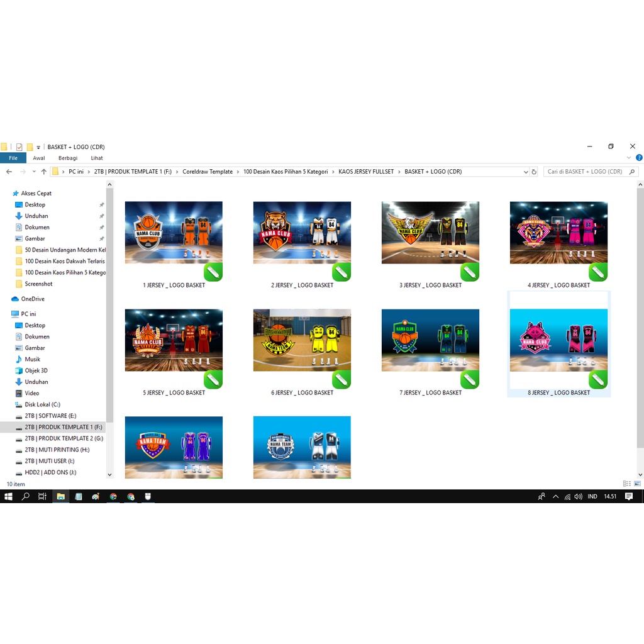Select the 3 JERSEY _ LOGO BASKET thumbnail

click(x=430, y=233)
